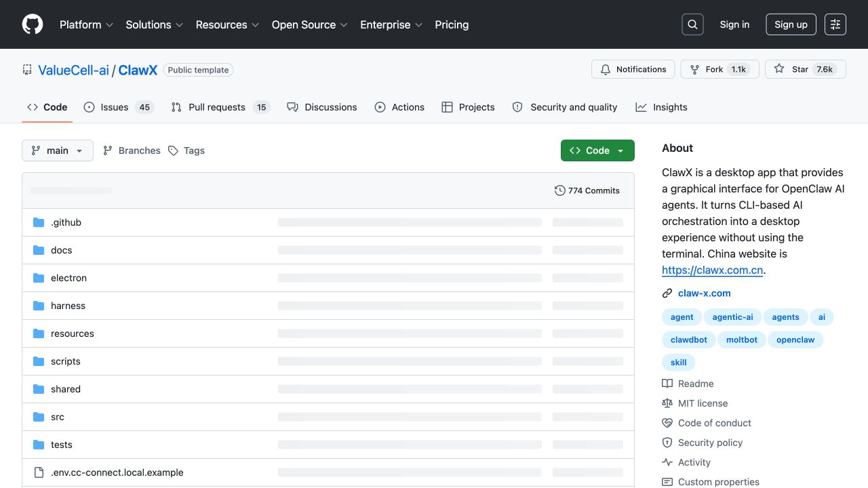The height and width of the screenshot is (488, 868).
Task: Visit the claw-x.com website link
Action: pyautogui.click(x=705, y=293)
